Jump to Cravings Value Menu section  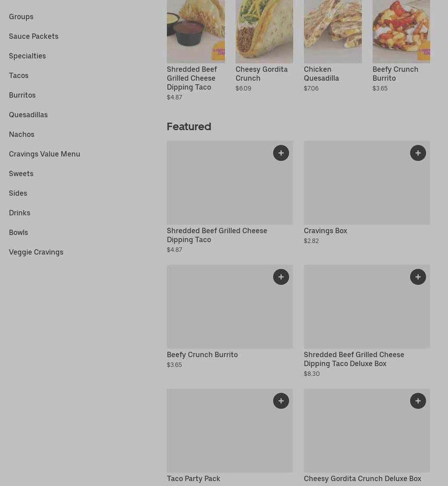coord(45,154)
